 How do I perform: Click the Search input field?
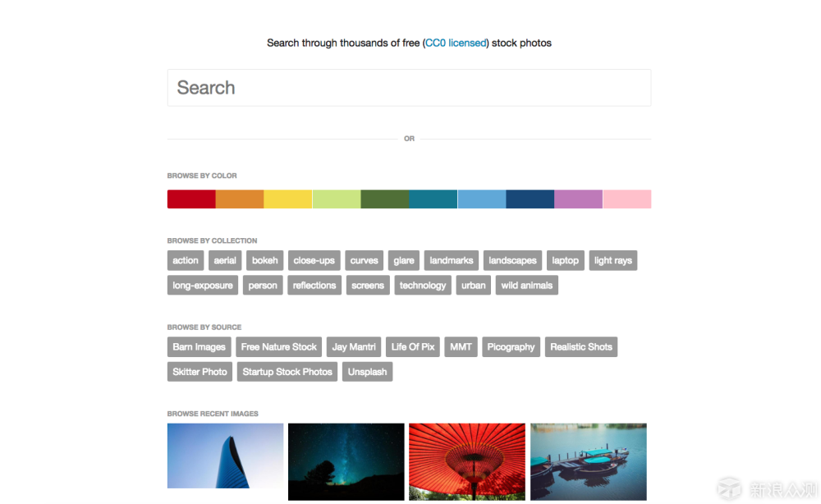click(x=409, y=88)
